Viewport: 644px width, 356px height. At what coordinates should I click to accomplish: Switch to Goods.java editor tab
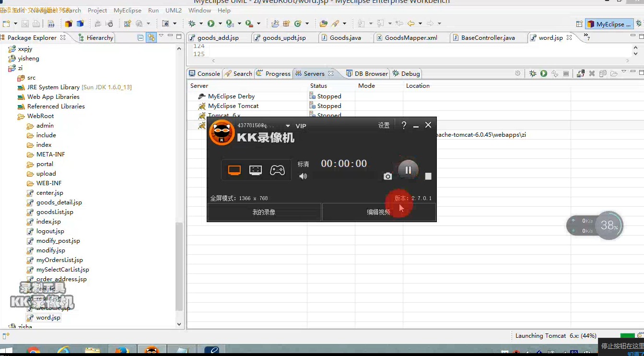click(x=345, y=37)
